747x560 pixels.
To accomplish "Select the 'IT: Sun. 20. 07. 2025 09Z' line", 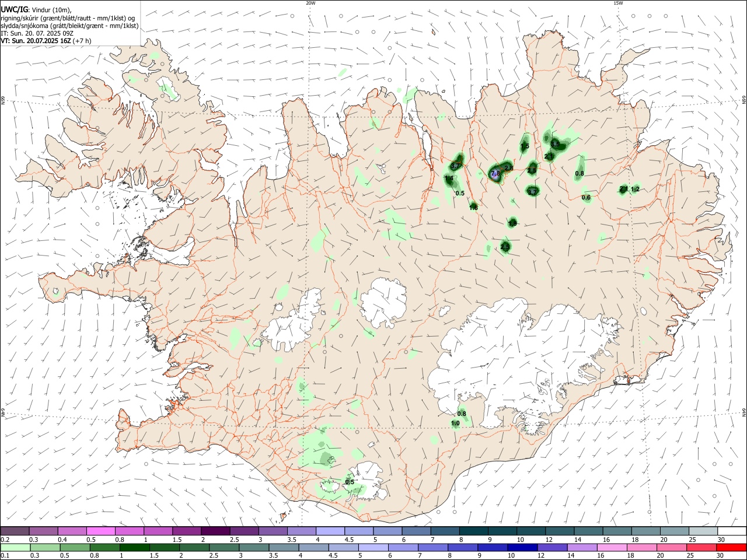I will click(x=37, y=33).
